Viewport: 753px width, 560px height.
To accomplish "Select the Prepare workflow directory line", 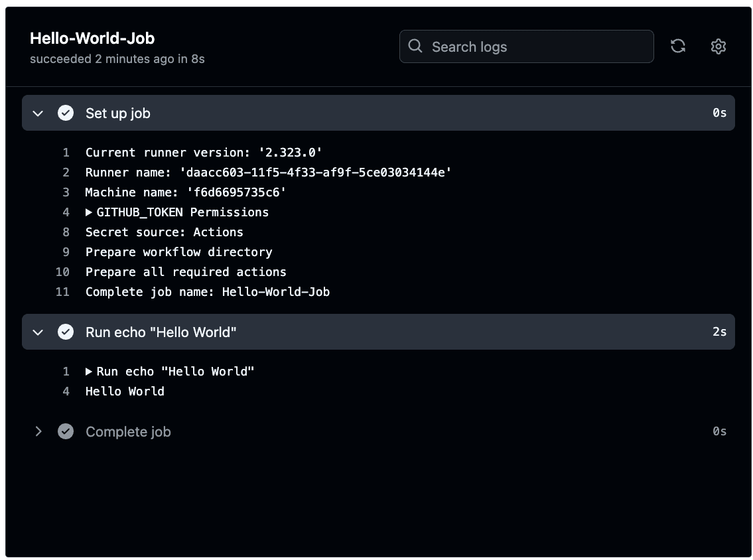I will [x=178, y=252].
